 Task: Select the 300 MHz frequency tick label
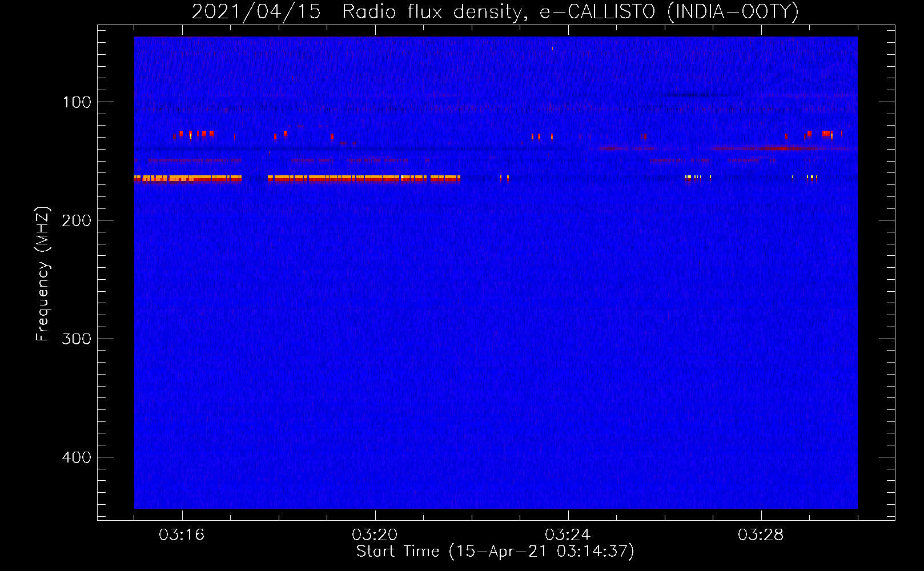[77, 339]
